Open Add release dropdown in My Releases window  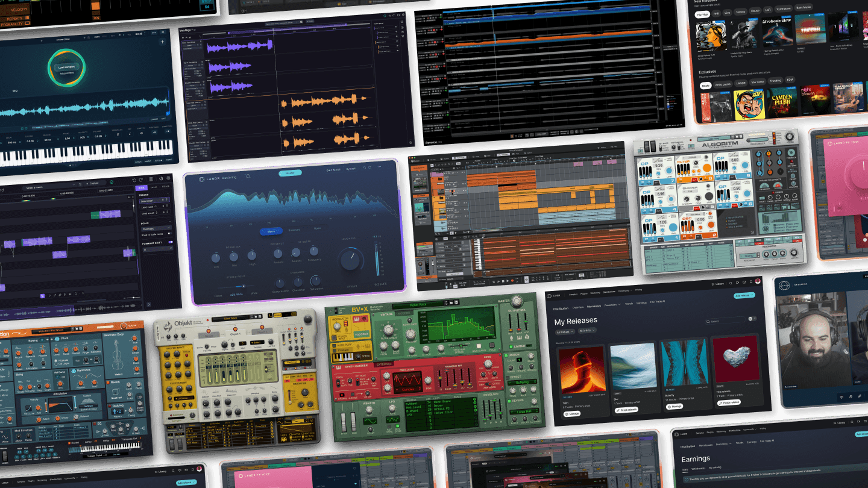click(744, 295)
